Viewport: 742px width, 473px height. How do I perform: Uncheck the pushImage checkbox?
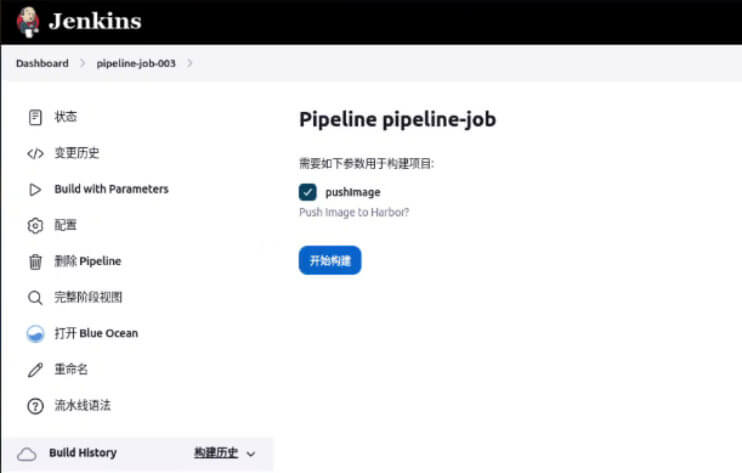pos(308,193)
